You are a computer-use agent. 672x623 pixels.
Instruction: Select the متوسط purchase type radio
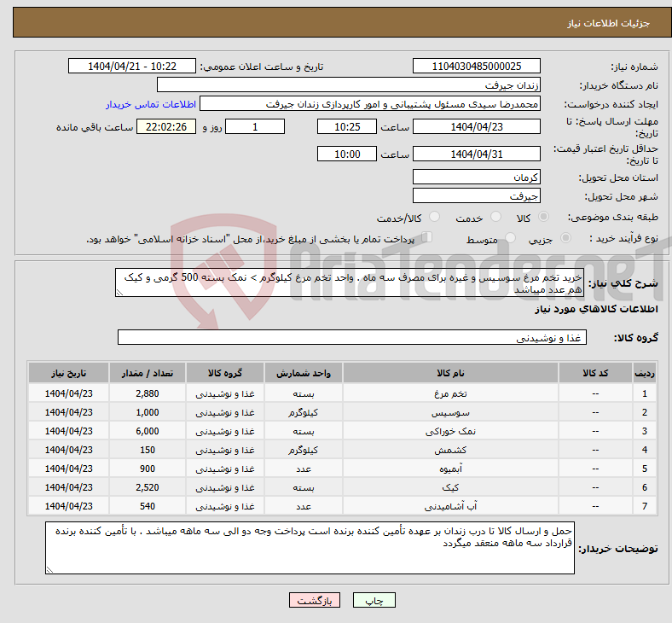coord(510,238)
